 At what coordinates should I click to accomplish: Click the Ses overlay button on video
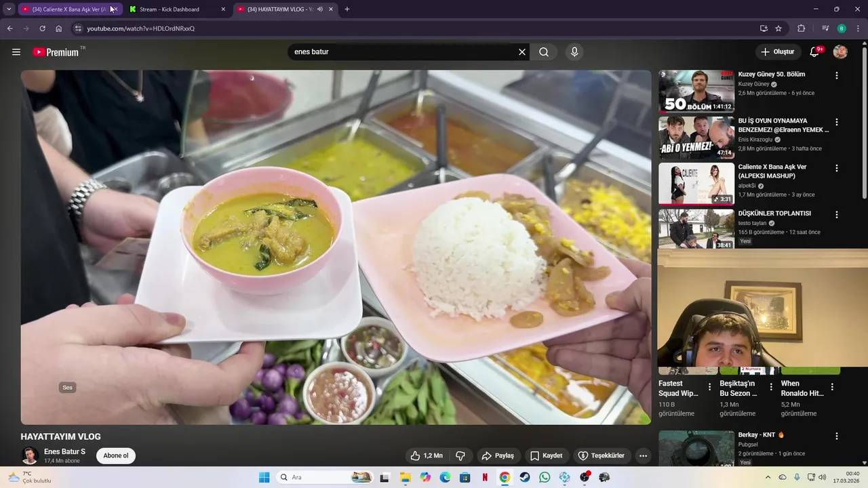[x=67, y=388]
